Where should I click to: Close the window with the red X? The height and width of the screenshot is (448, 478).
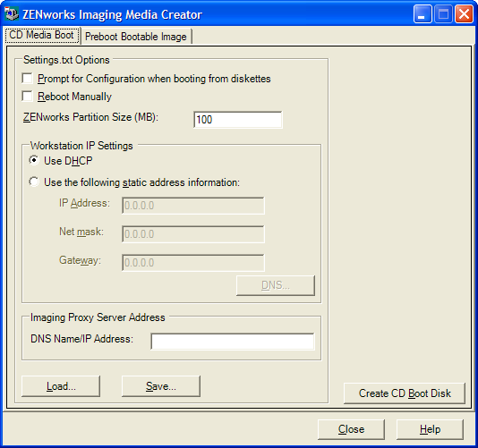pos(464,14)
